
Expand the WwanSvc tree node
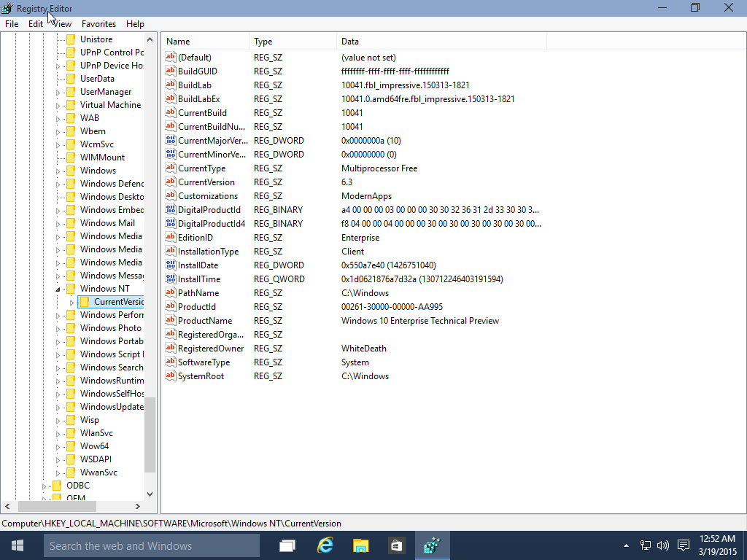click(58, 472)
